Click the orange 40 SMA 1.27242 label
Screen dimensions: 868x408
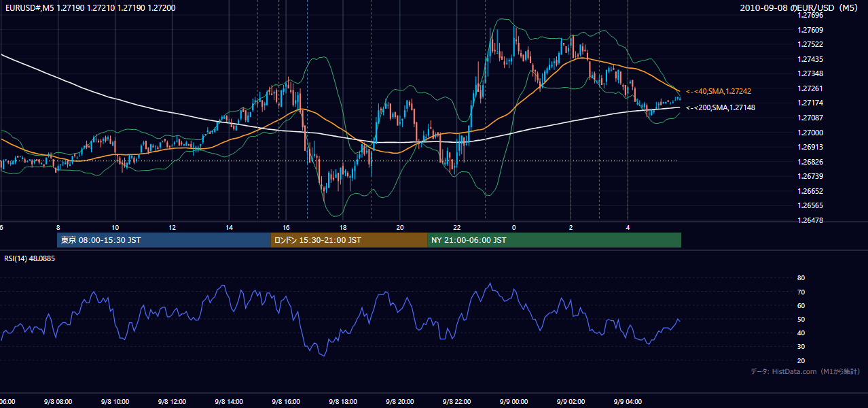coord(719,90)
